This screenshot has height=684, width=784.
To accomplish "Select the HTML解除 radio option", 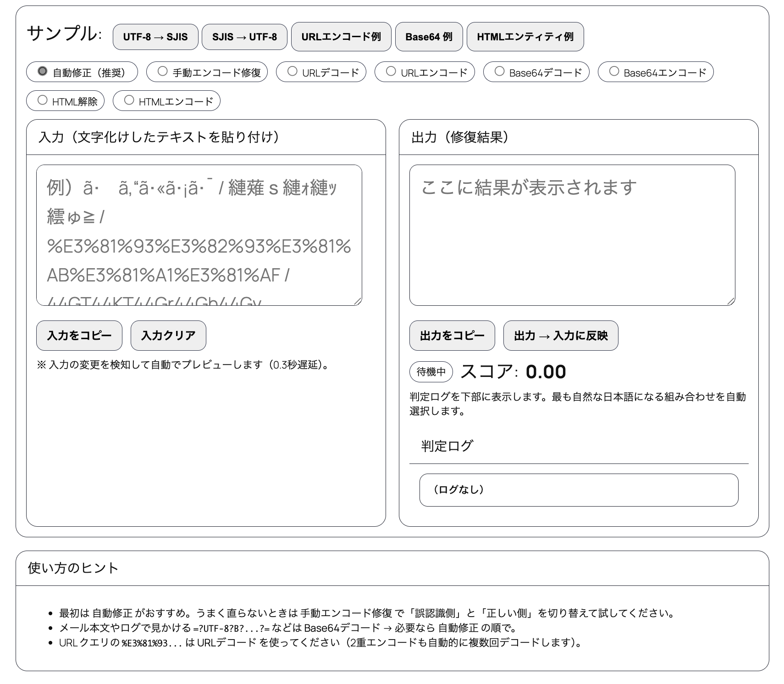I will pyautogui.click(x=42, y=100).
